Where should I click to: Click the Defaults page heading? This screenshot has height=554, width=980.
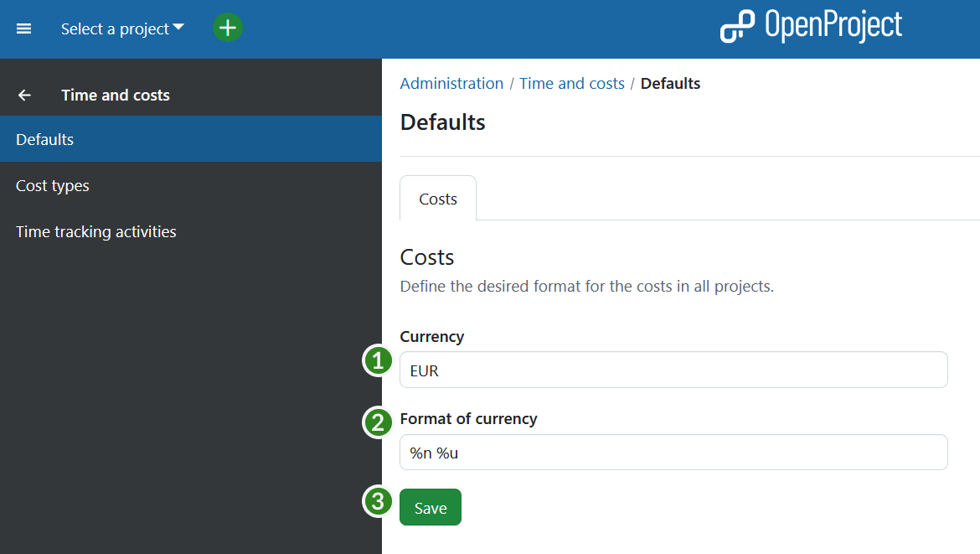point(442,122)
